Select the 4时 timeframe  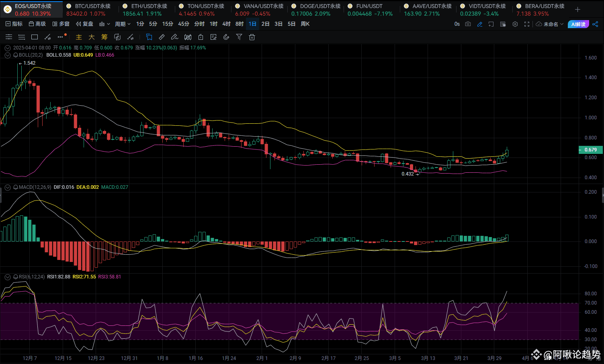point(226,24)
